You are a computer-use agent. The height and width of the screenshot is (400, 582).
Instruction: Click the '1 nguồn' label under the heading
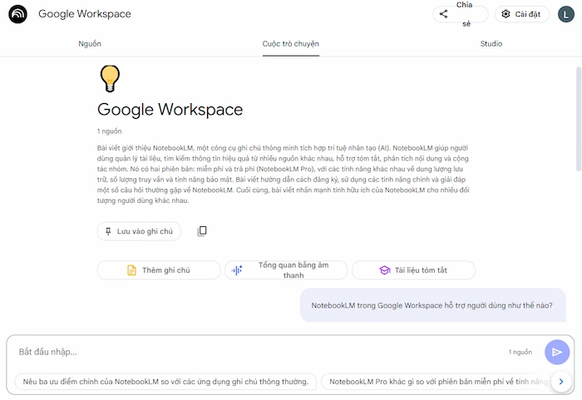click(109, 131)
